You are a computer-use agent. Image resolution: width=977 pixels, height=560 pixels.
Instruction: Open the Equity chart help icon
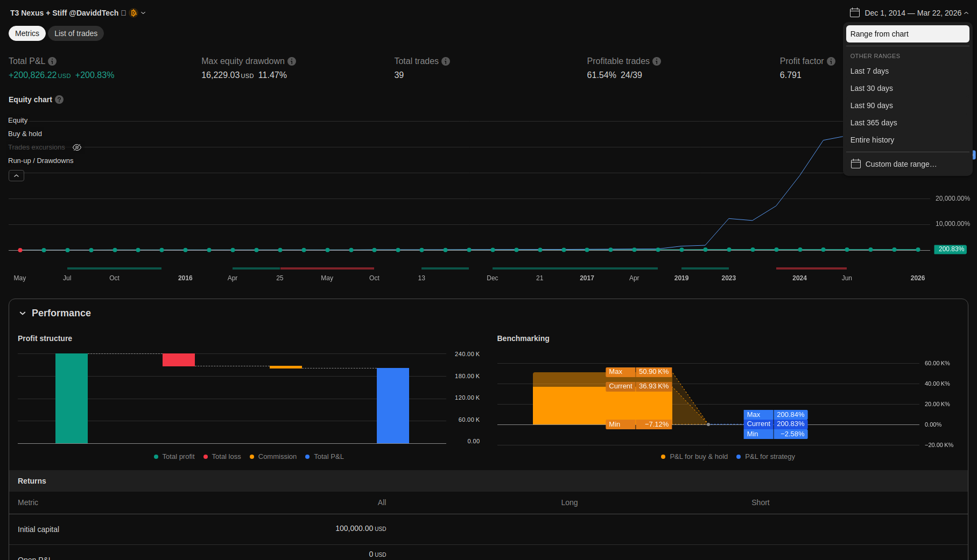click(59, 100)
